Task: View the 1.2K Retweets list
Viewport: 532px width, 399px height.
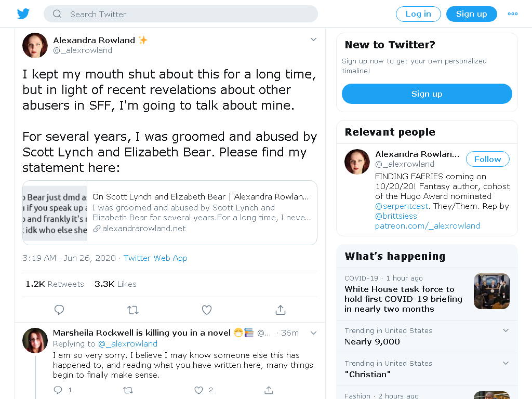Action: tap(55, 284)
